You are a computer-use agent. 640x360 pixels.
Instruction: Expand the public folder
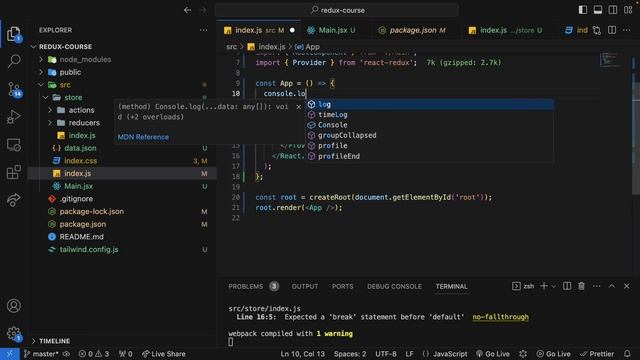tap(41, 72)
